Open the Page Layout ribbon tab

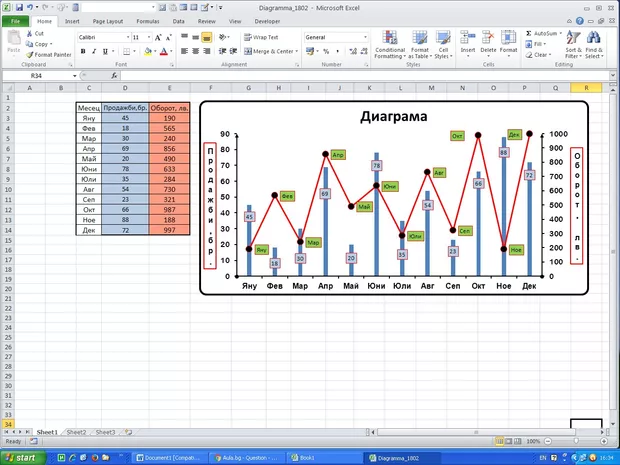[x=108, y=20]
